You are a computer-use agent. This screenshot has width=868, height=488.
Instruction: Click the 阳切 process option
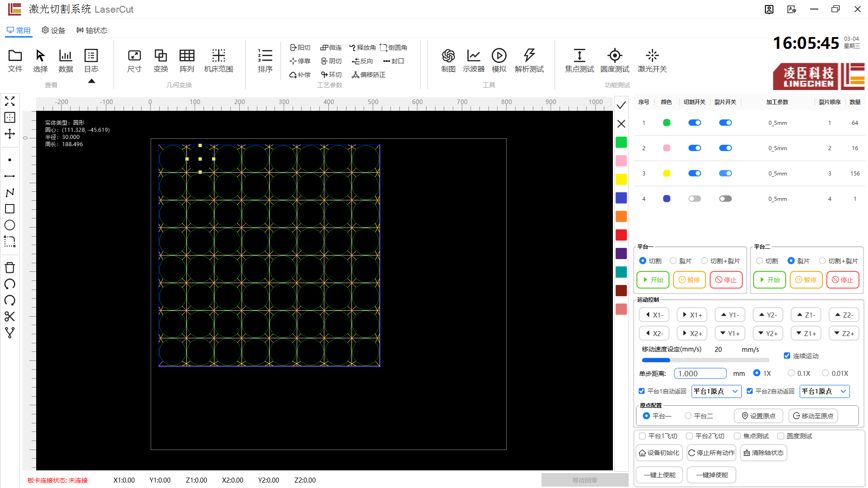tap(300, 47)
